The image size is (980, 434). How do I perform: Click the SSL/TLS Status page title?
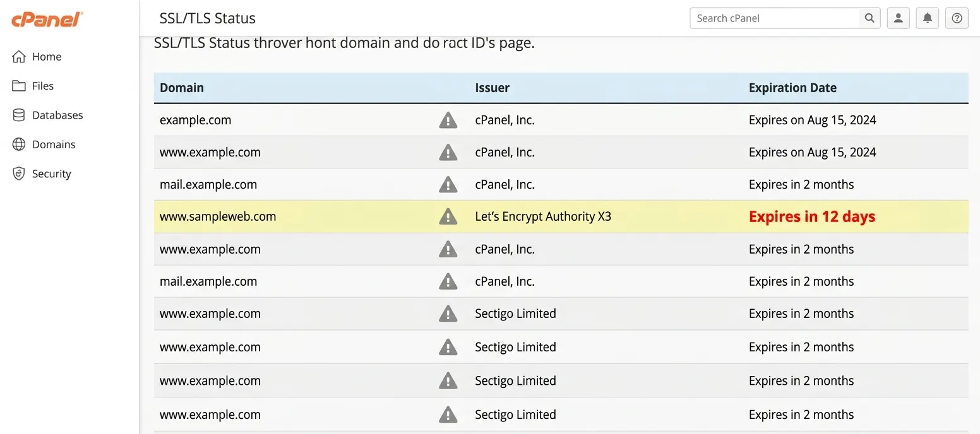click(x=208, y=18)
